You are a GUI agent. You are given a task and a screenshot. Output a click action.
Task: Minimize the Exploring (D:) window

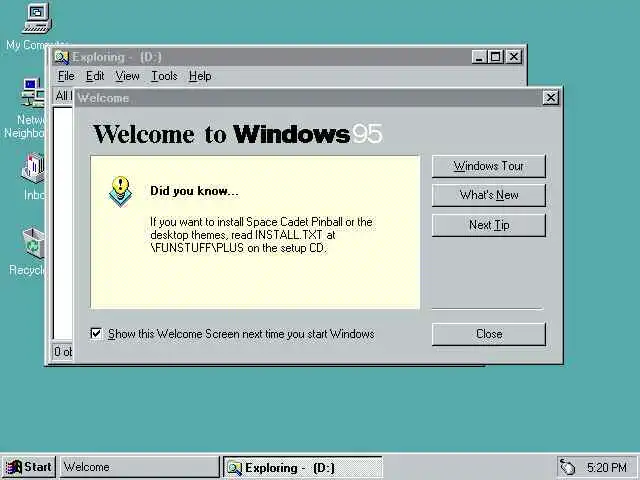click(479, 57)
